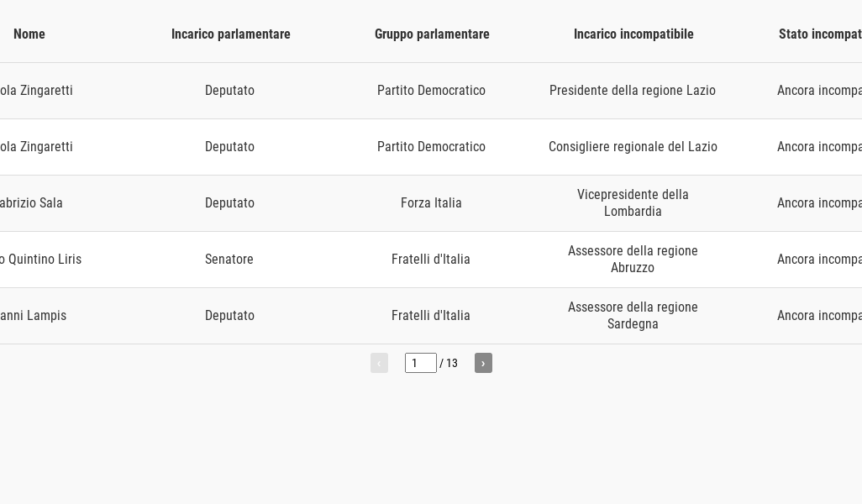Sort by Stato incompatibilità column header
Screen dimensions: 862x504
[820, 34]
